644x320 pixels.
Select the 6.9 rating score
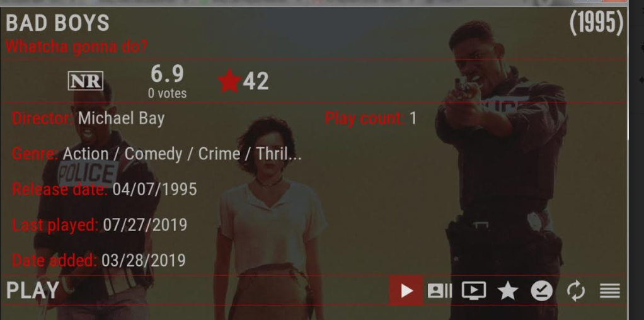167,74
